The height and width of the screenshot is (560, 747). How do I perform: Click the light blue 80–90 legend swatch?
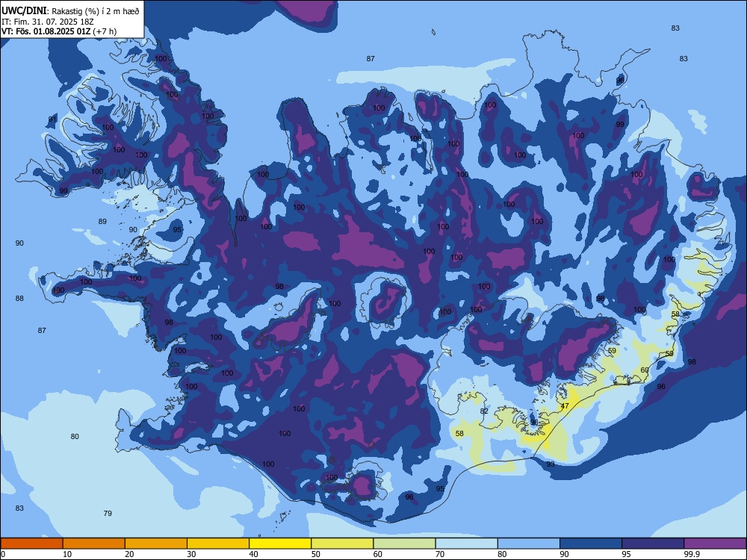[529, 544]
